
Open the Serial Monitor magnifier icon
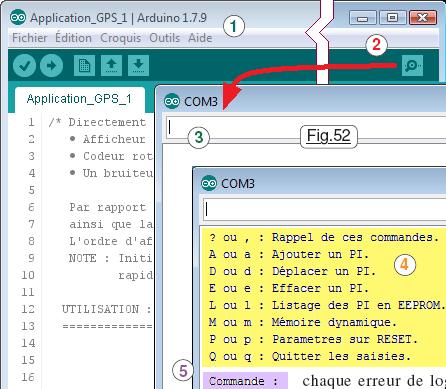coord(412,66)
